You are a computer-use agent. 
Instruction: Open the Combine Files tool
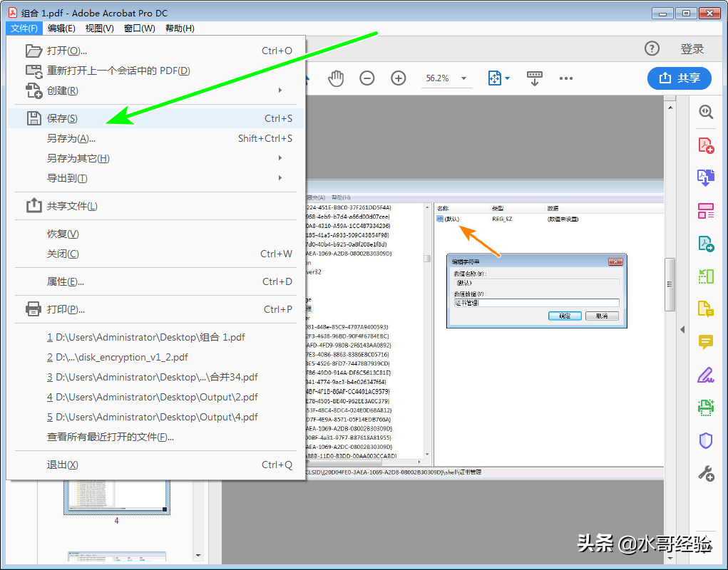pos(706,177)
